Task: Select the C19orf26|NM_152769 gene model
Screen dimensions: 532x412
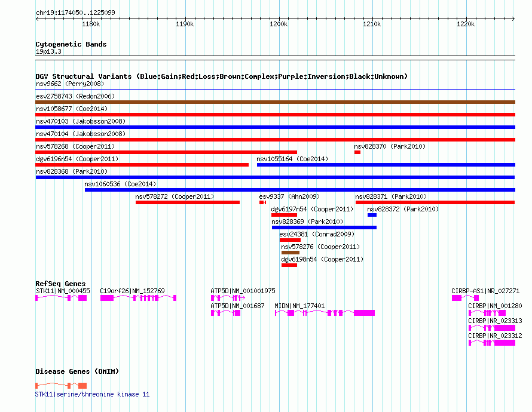Action: tap(139, 298)
